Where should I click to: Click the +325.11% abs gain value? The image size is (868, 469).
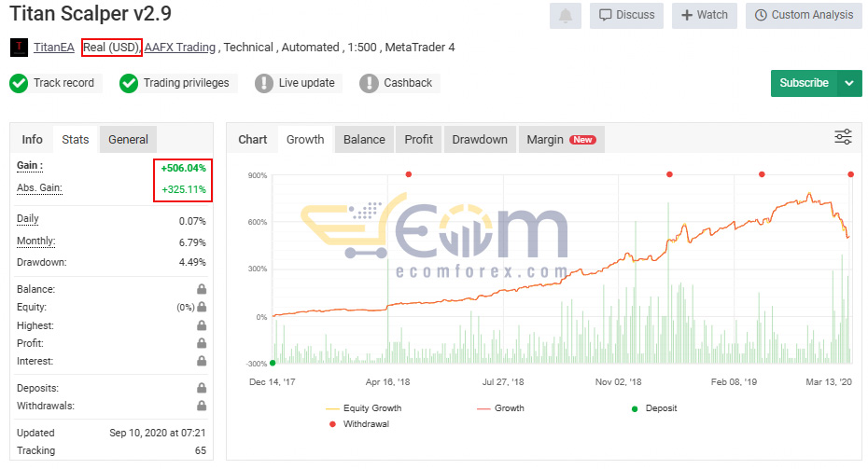coord(184,189)
